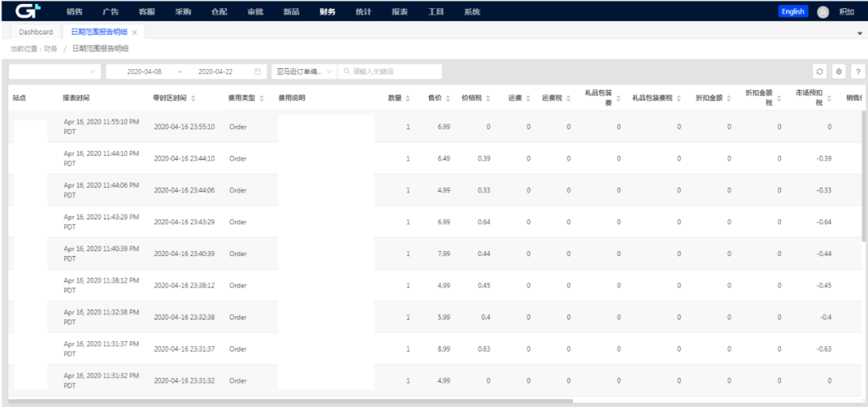Viewport: 868px width, 407px height.
Task: Sort by the 数量 column arrows
Action: click(407, 98)
